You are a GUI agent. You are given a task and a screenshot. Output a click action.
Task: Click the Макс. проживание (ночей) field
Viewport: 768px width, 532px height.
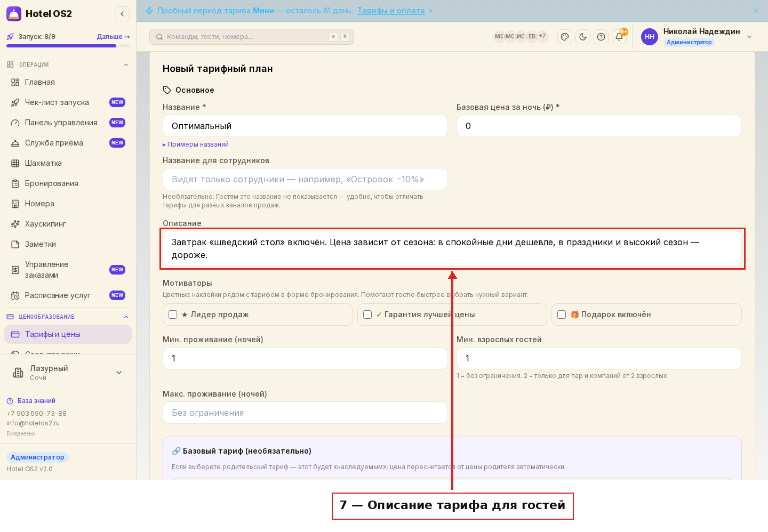(305, 413)
